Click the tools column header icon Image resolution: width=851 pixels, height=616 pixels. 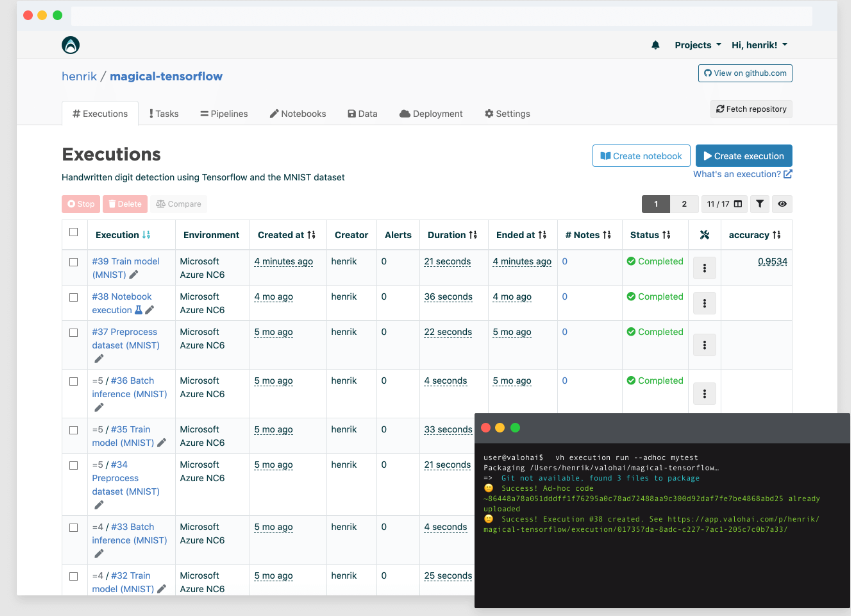point(704,235)
